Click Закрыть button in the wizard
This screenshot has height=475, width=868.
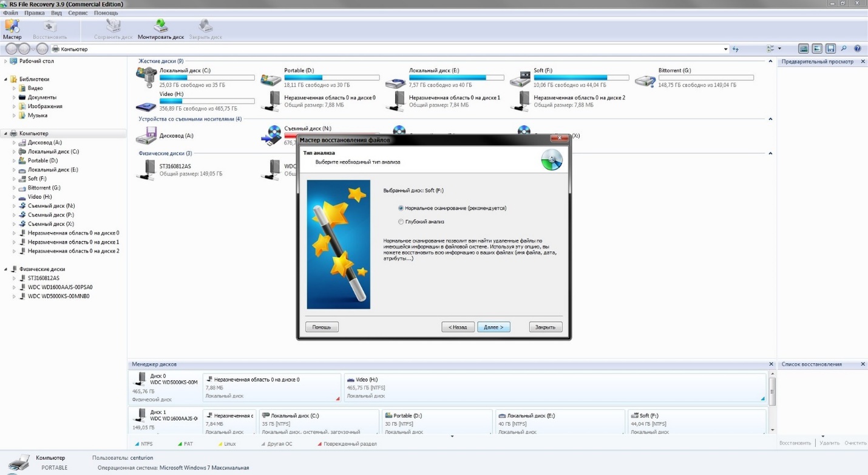pyautogui.click(x=545, y=327)
